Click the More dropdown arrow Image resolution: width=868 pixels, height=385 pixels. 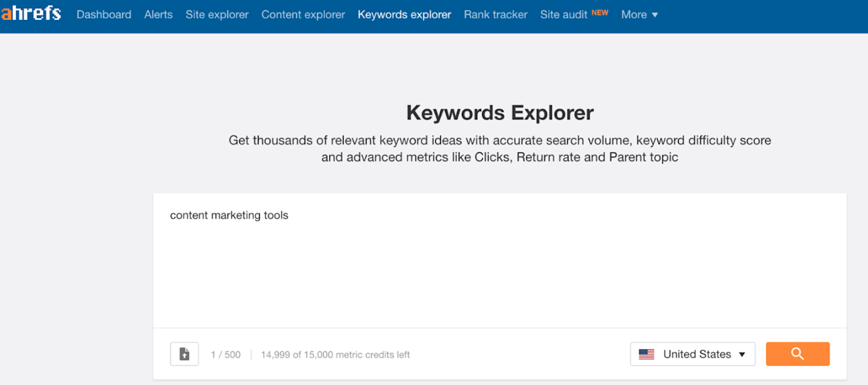655,15
